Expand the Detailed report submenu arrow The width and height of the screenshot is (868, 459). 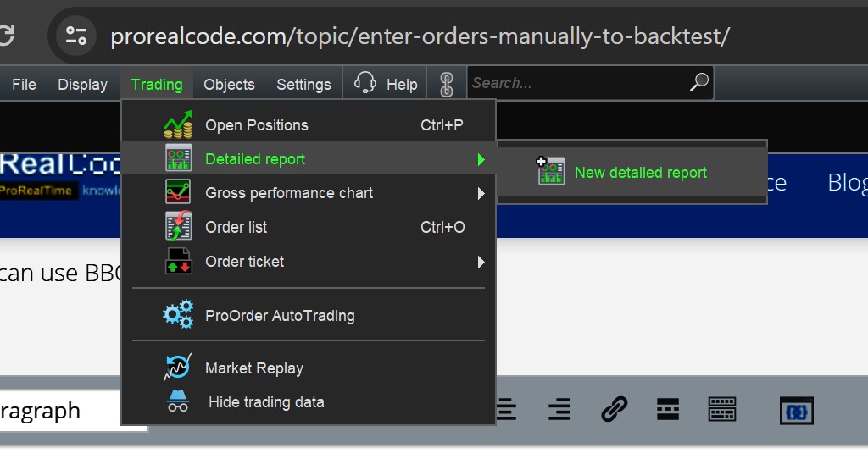(481, 159)
